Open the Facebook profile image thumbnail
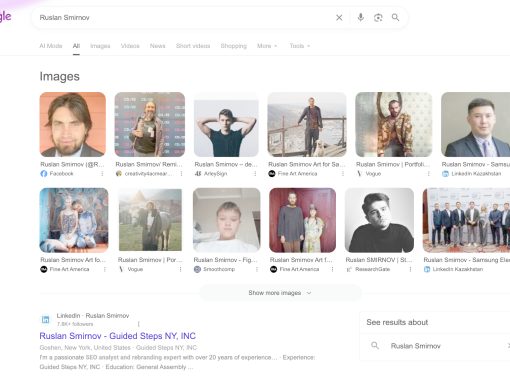The height and width of the screenshot is (382, 510). click(x=73, y=124)
